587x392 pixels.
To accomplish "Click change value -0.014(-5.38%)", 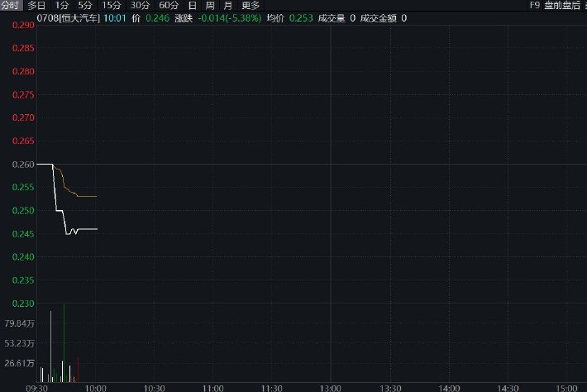I will [x=230, y=18].
